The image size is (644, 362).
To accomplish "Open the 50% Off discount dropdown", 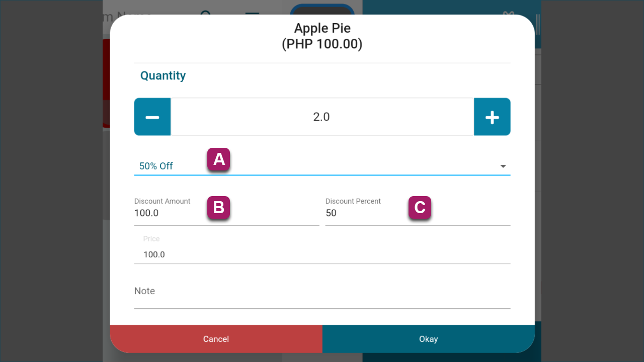I will point(322,166).
